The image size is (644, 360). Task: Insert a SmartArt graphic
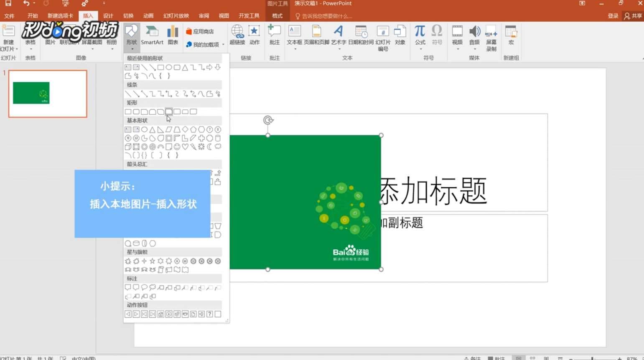point(152,35)
